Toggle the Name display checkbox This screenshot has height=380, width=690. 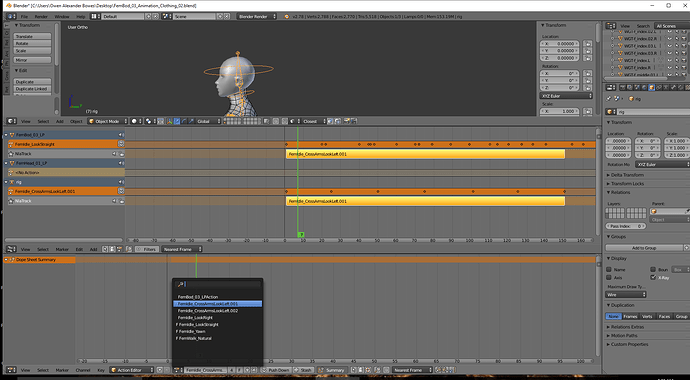click(609, 270)
